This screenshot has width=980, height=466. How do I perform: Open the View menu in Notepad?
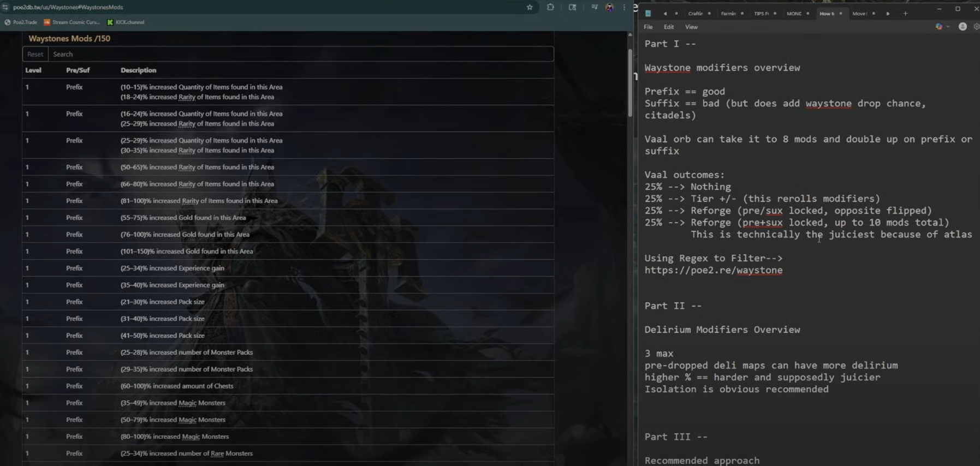pos(691,27)
